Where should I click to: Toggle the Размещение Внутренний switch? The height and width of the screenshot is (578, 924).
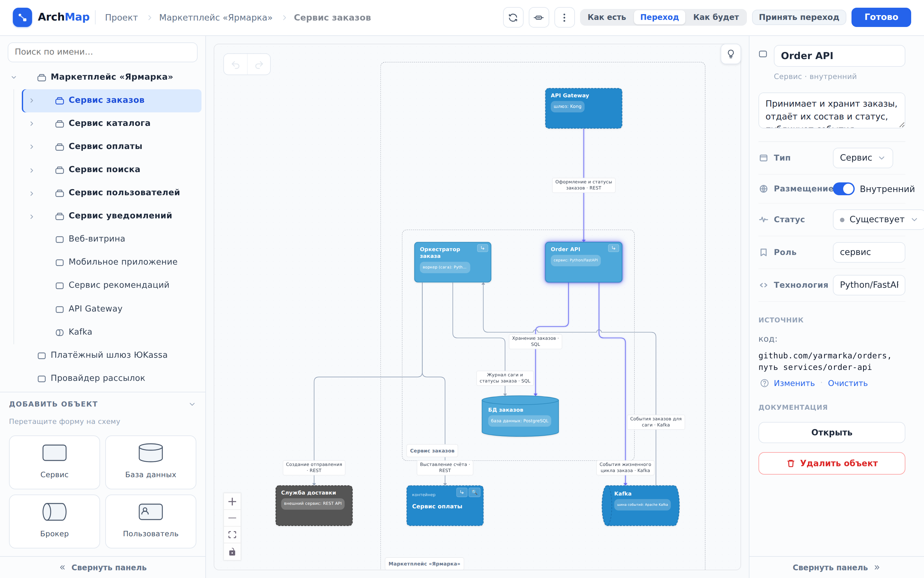tap(843, 189)
